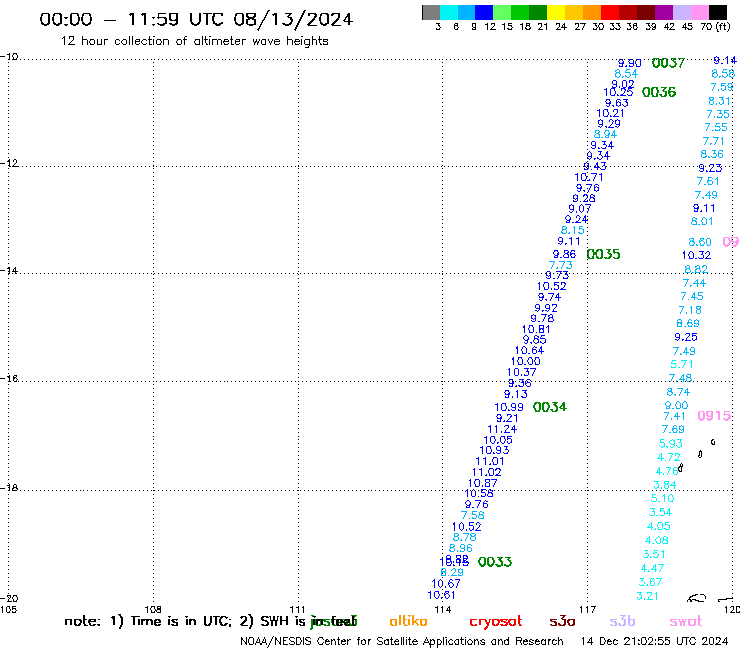
Task: Select the green time label 0035
Action: [x=603, y=254]
